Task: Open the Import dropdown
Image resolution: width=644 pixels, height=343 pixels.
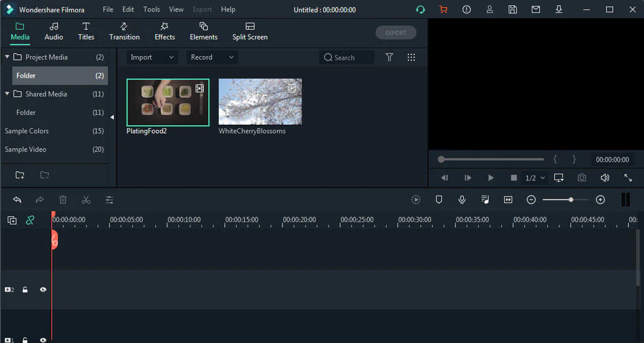Action: click(x=152, y=57)
